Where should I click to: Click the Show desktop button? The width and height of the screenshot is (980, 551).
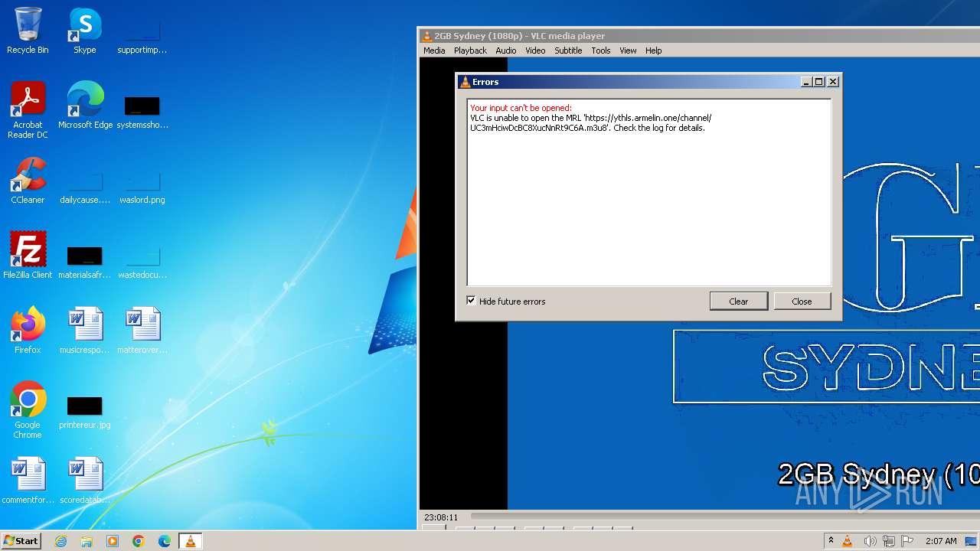click(971, 541)
